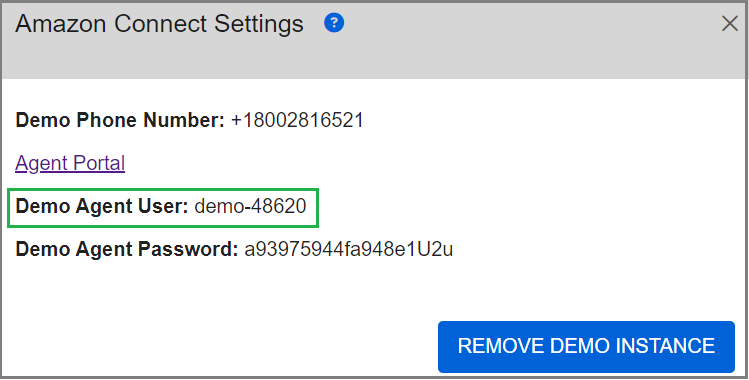Open the Agent Portal link
The image size is (749, 380).
pyautogui.click(x=70, y=163)
